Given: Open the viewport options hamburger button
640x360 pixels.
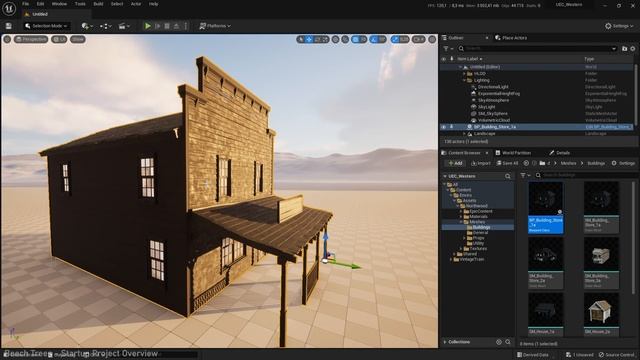Looking at the screenshot, I should click(x=7, y=39).
